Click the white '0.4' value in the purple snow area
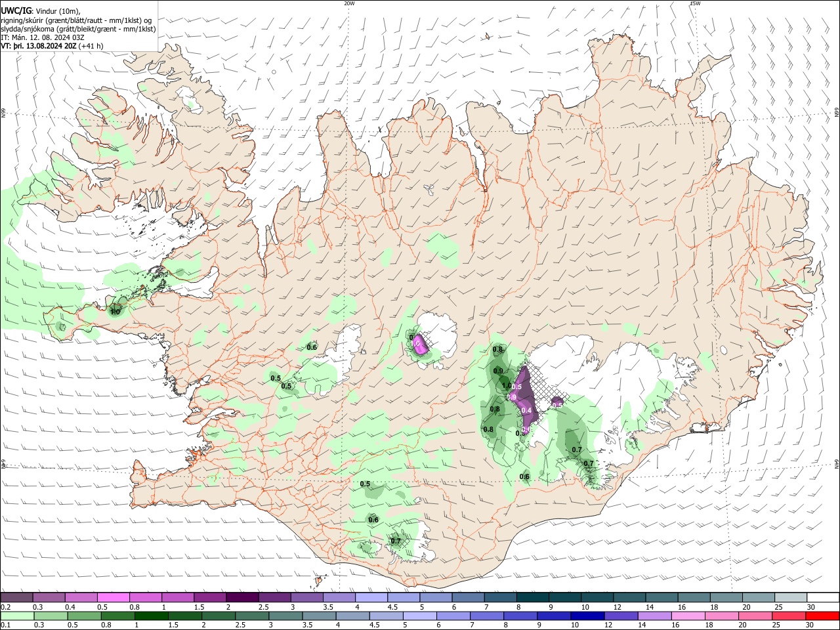The width and height of the screenshot is (840, 630). [526, 411]
